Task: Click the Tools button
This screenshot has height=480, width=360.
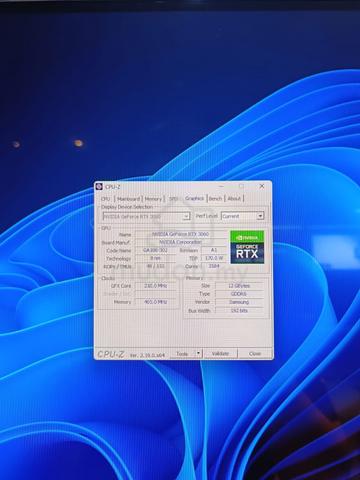Action: (182, 354)
